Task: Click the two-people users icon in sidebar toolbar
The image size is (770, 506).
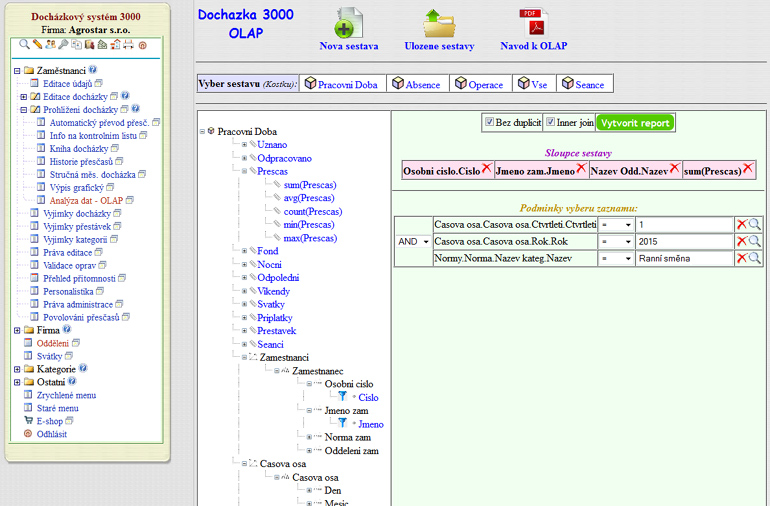Action: 50,45
